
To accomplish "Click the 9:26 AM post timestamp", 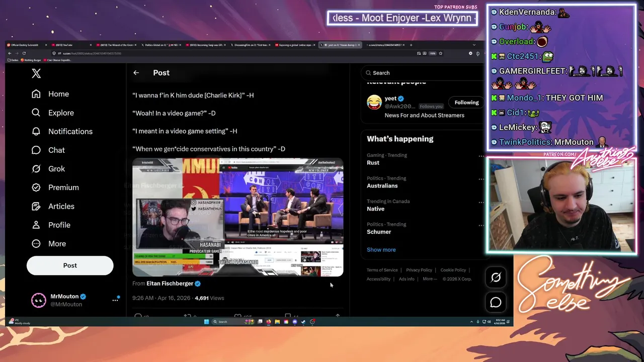I will click(x=161, y=298).
